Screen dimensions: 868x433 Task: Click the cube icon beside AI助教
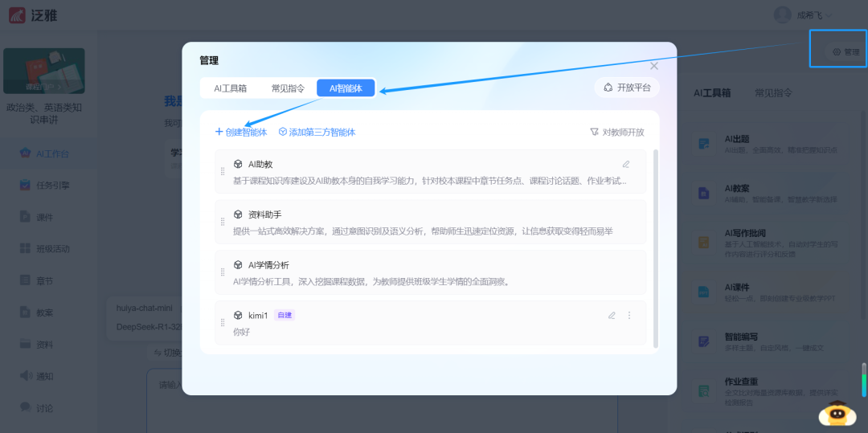point(238,164)
